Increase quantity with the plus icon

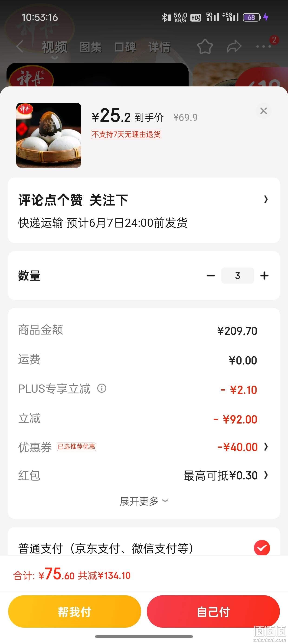(x=264, y=276)
